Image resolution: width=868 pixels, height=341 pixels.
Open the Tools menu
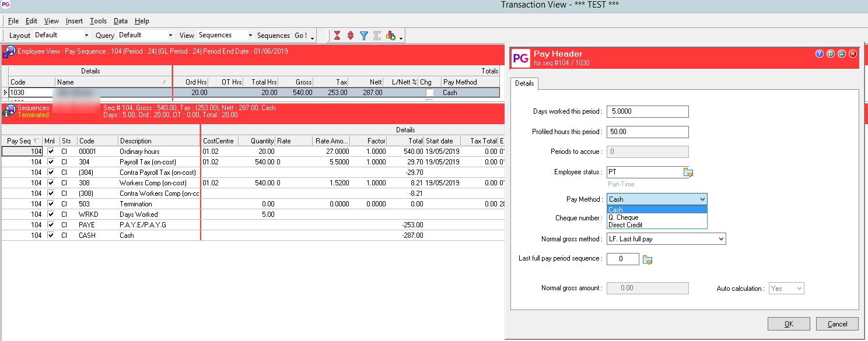[98, 21]
